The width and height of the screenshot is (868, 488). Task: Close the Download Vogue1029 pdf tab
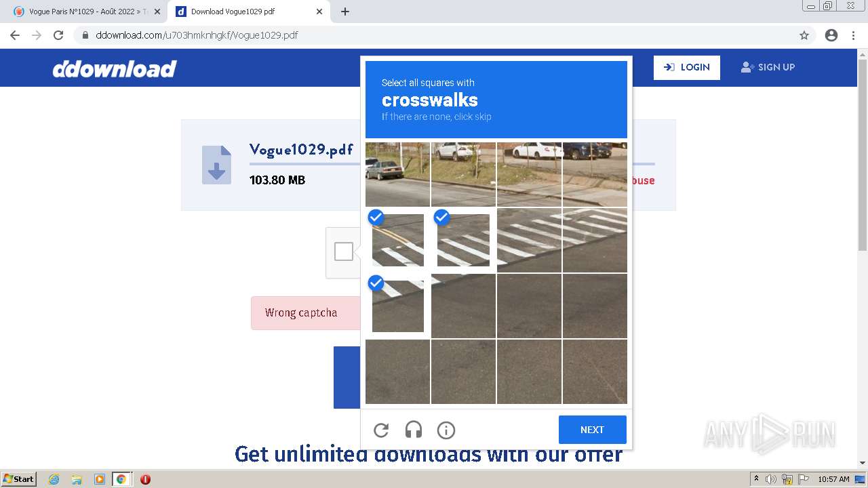pyautogui.click(x=319, y=12)
